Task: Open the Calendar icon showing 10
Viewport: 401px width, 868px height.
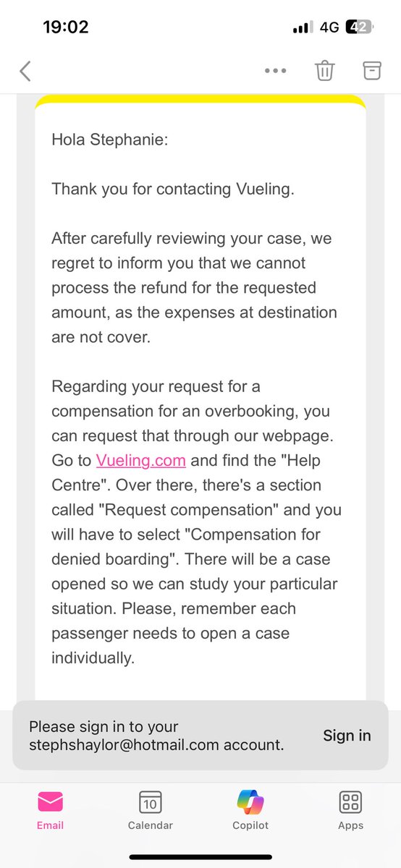Action: click(x=151, y=801)
